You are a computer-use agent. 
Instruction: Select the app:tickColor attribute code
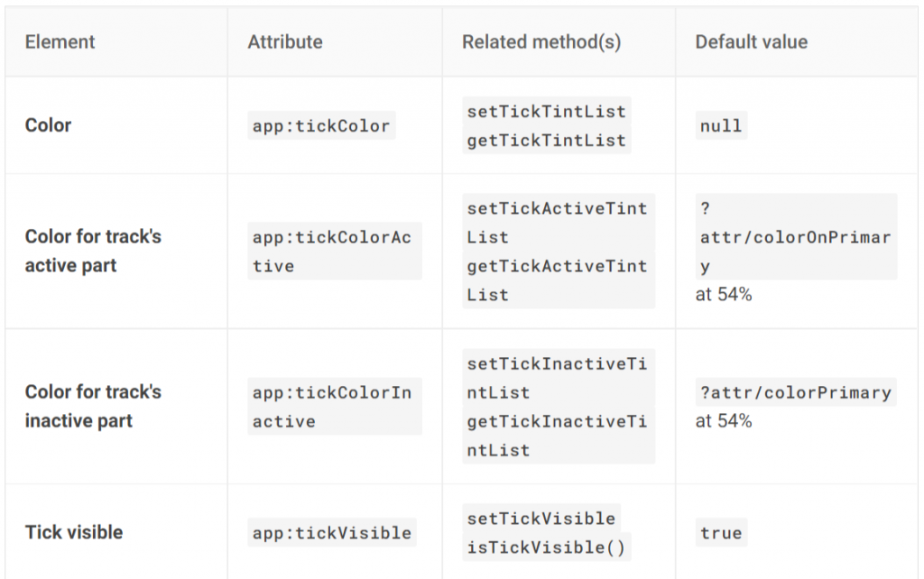[x=321, y=125]
